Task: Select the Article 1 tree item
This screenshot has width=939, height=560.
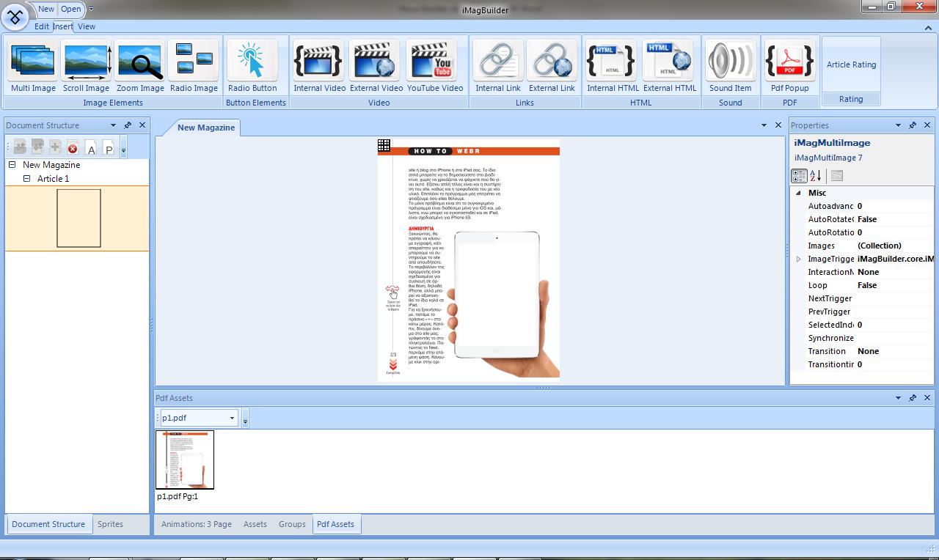Action: [54, 178]
